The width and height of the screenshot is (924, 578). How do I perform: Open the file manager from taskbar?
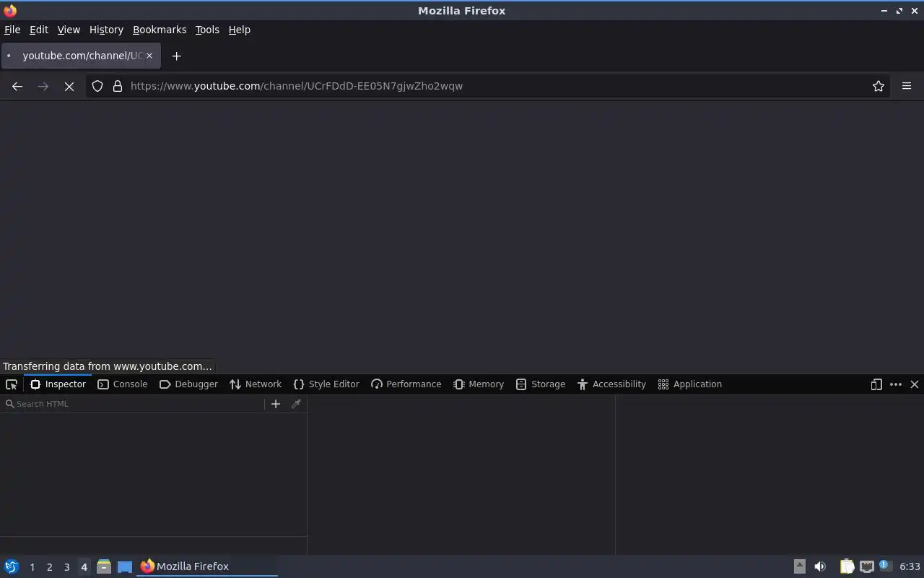104,566
